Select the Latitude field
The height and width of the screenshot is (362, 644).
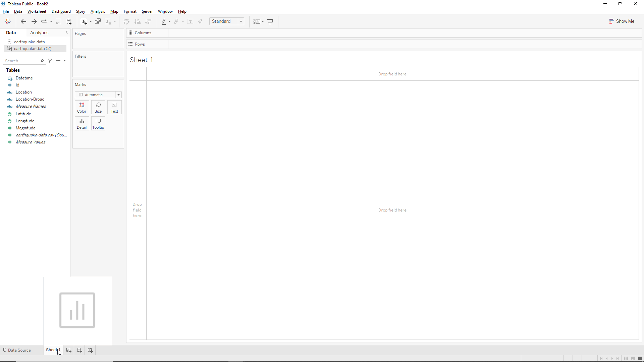[x=23, y=114]
